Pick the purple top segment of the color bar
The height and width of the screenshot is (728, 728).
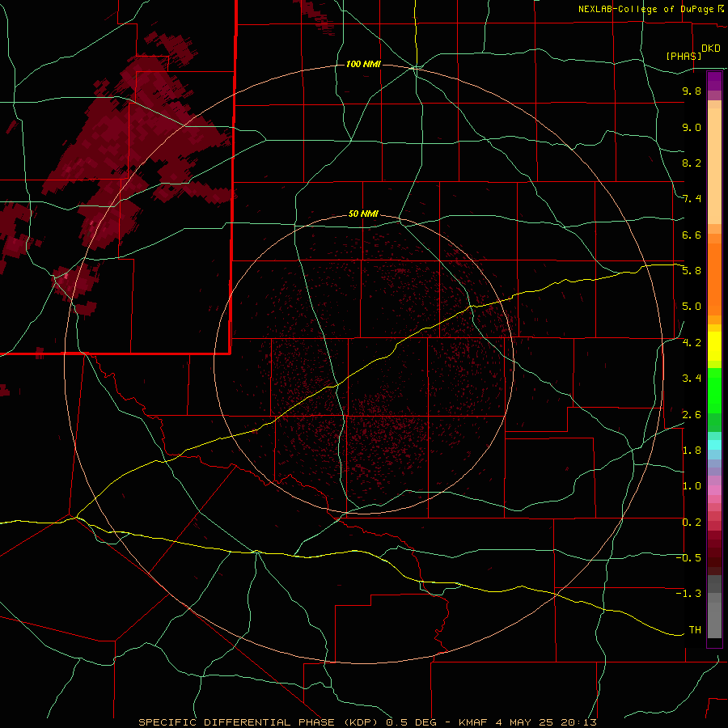coord(714,81)
